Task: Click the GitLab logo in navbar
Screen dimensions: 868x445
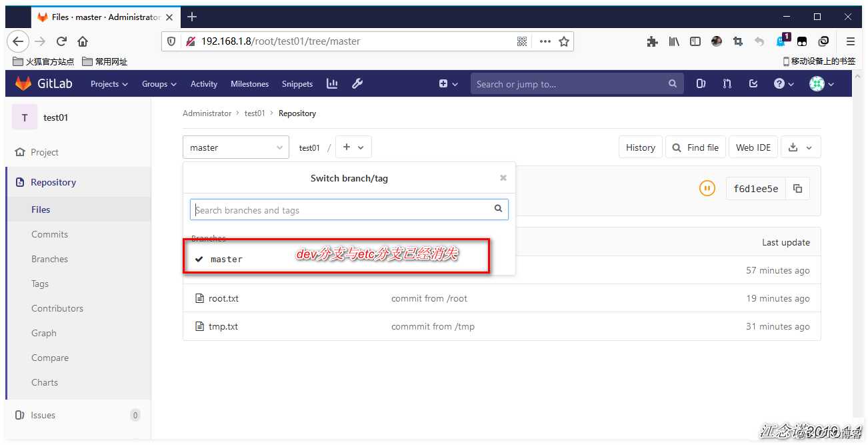Action: click(44, 83)
